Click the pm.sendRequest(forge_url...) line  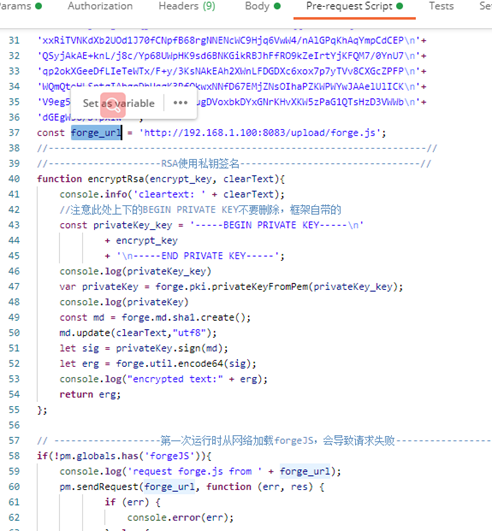[192, 487]
